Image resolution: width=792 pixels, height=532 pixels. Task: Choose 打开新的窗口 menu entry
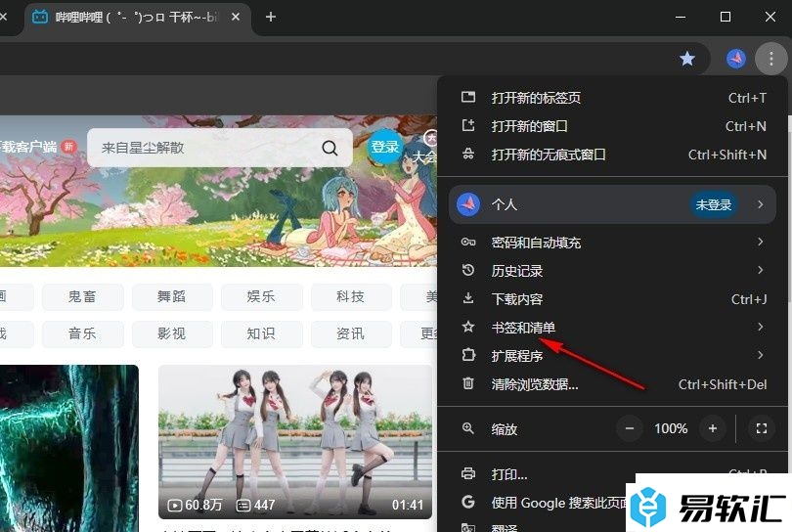pos(613,126)
